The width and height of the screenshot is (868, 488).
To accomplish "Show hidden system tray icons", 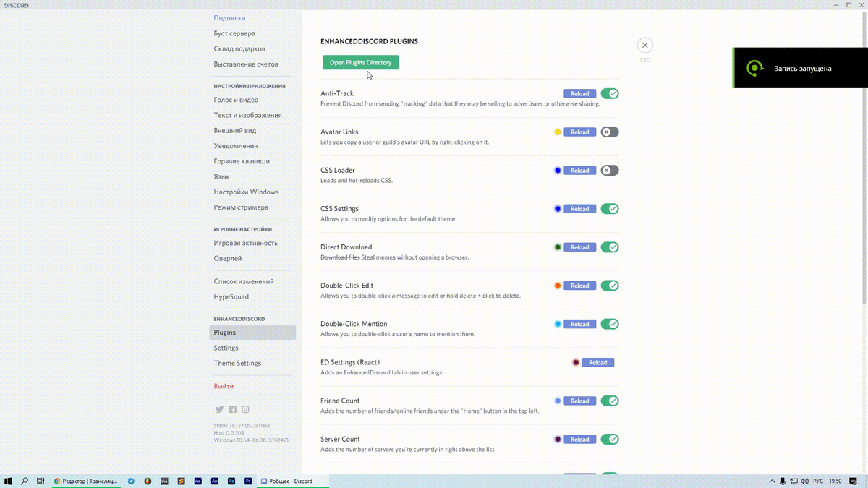I will (770, 481).
